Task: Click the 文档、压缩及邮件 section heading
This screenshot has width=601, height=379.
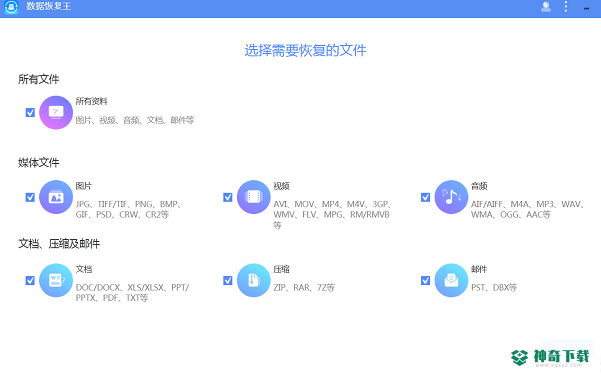Action: pyautogui.click(x=59, y=244)
